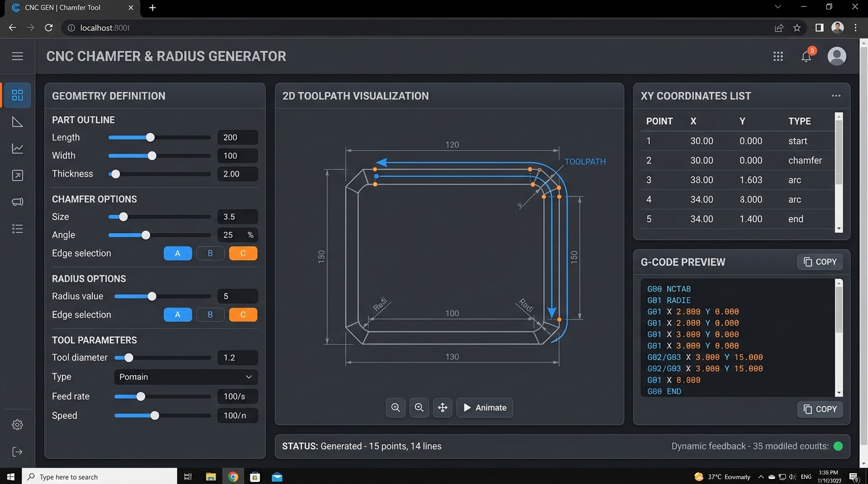Open settings gear in sidebar
Image resolution: width=868 pixels, height=484 pixels.
coord(18,425)
